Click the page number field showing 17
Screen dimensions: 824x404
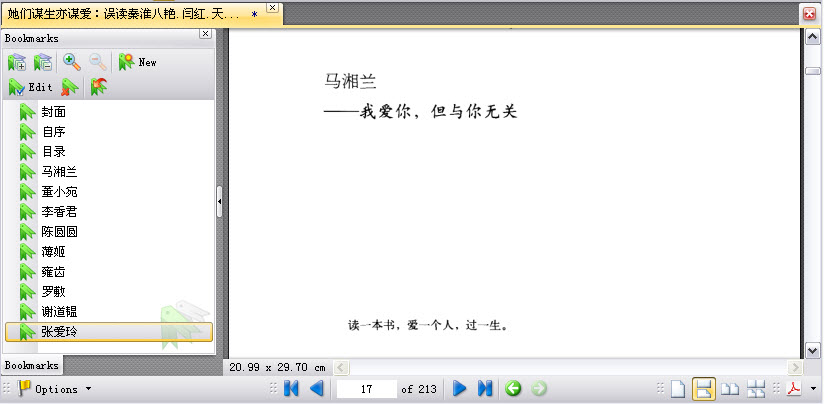pos(367,389)
